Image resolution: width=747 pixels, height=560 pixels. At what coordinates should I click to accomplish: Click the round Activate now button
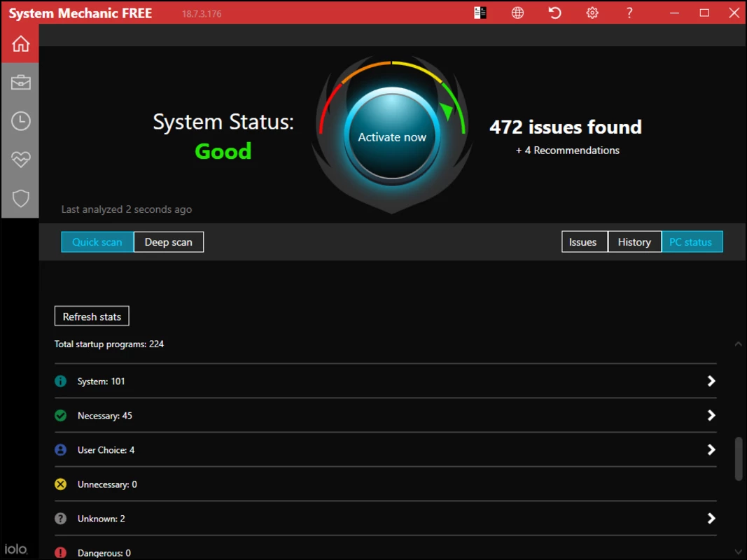pos(392,136)
